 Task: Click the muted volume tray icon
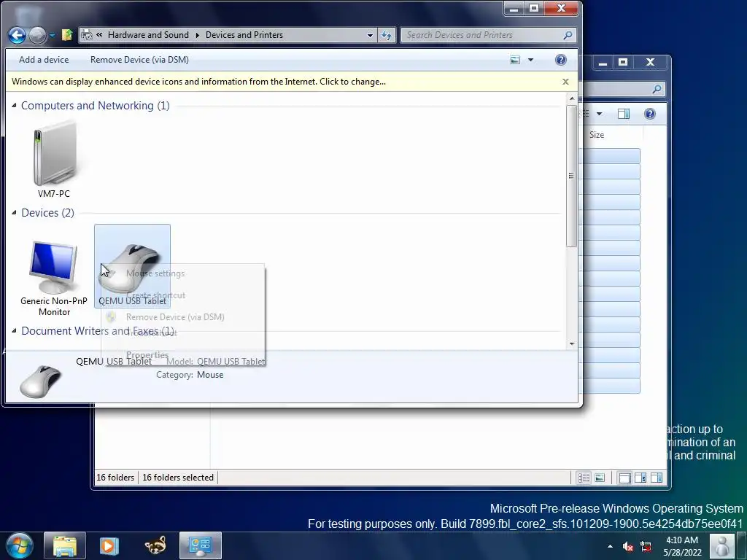[628, 547]
